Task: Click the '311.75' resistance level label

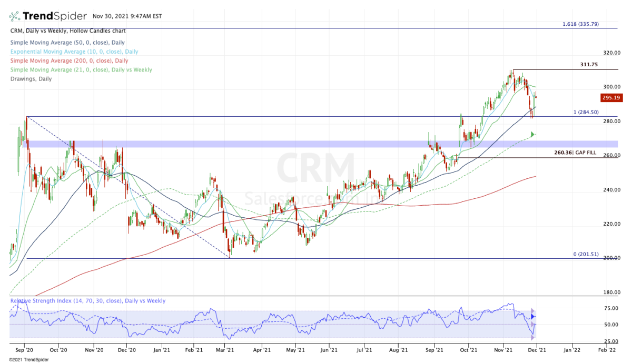Action: (589, 65)
